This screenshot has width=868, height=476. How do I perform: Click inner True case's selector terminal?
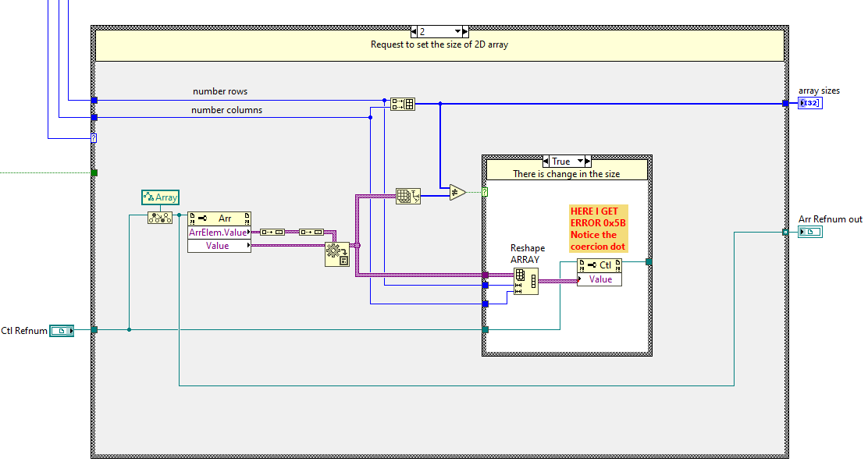coord(485,191)
